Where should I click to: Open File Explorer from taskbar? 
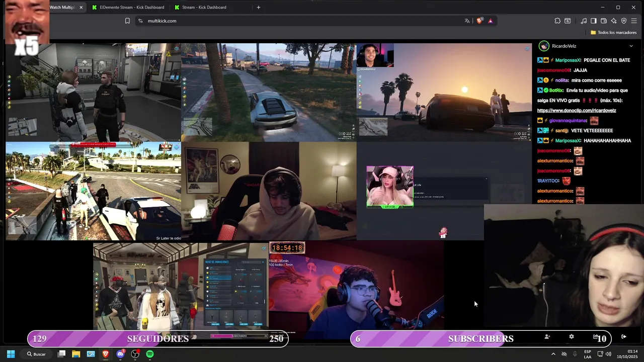(x=76, y=354)
